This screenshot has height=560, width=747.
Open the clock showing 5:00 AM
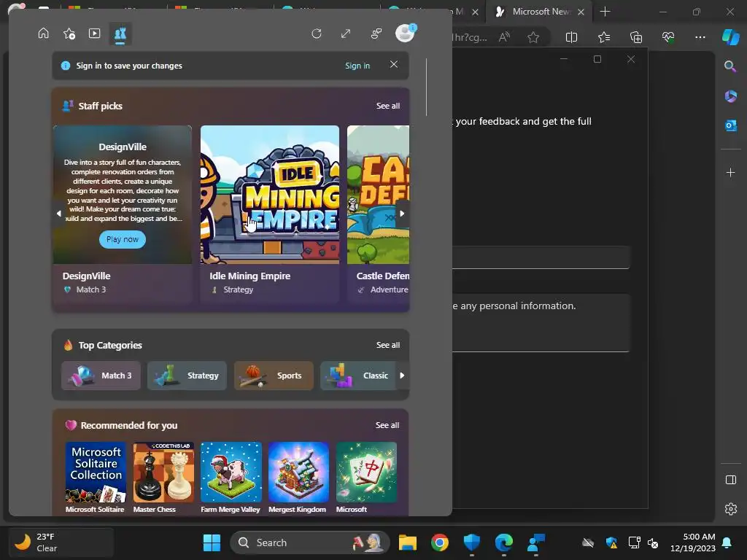pyautogui.click(x=693, y=542)
